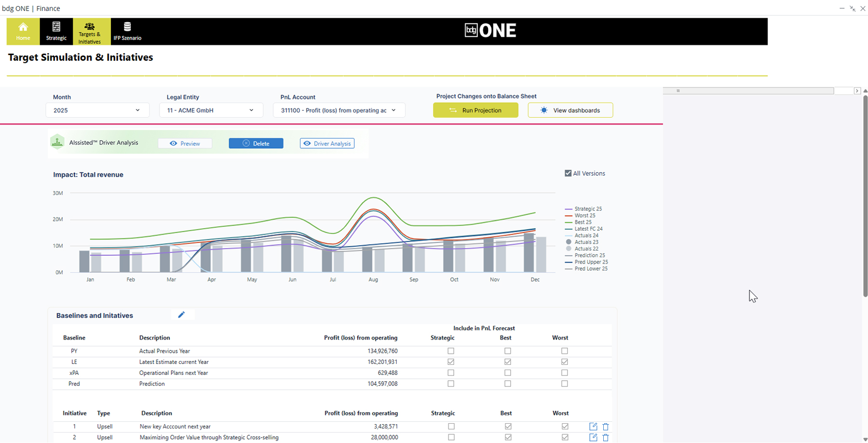Expand the Month dropdown showing 2025

[x=97, y=110]
